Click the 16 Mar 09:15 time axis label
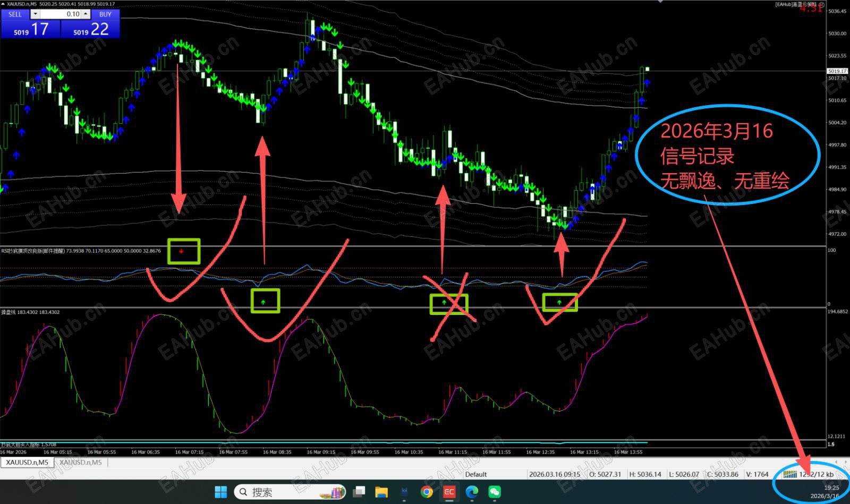The image size is (850, 504). [x=321, y=452]
